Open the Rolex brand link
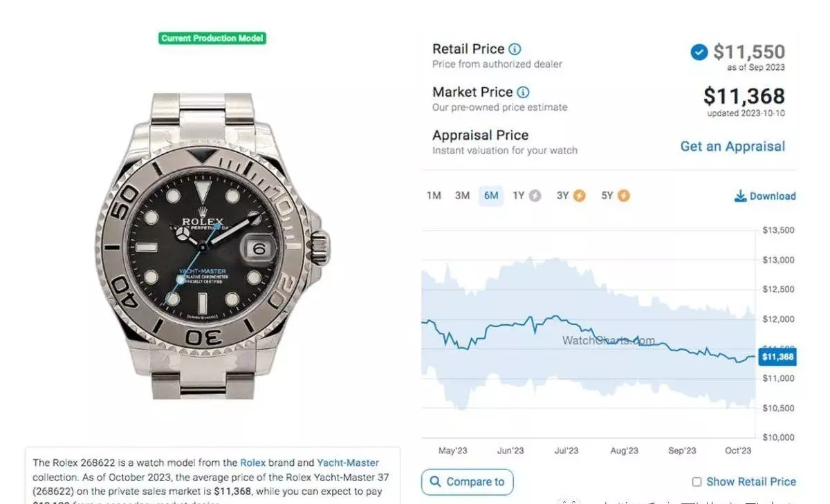This screenshot has width=830, height=504. [x=252, y=463]
